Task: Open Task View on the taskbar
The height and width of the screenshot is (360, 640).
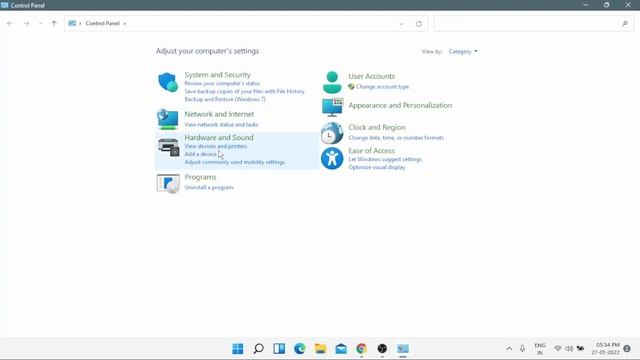Action: pyautogui.click(x=279, y=349)
